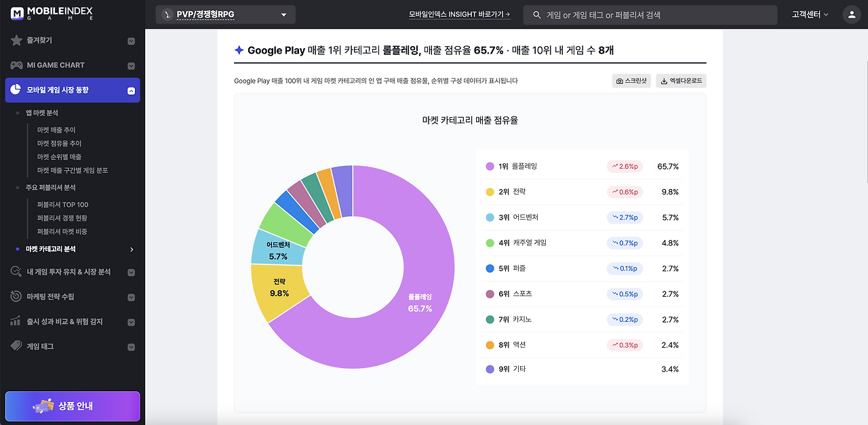
Task: Click the target icon for 마케팅 전략 수립
Action: tap(16, 296)
